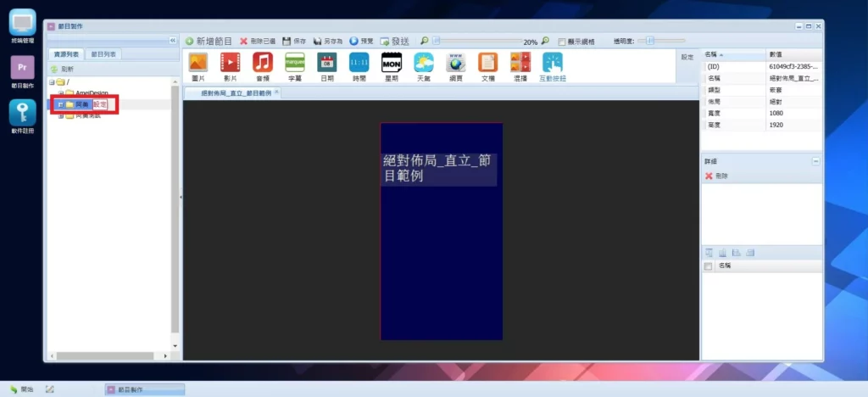Switch to the 節目列表 tab
The image size is (868, 397).
pos(105,54)
